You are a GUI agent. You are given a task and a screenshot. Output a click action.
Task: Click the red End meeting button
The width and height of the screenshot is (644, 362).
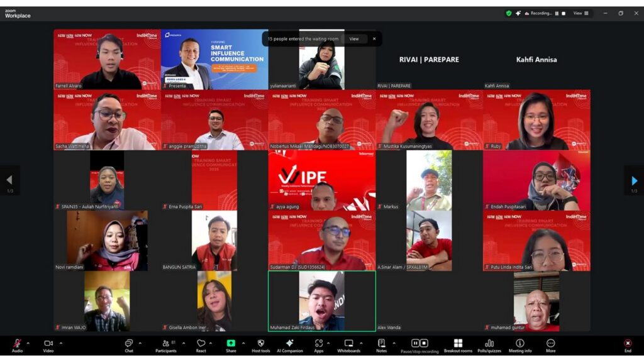[628, 345]
